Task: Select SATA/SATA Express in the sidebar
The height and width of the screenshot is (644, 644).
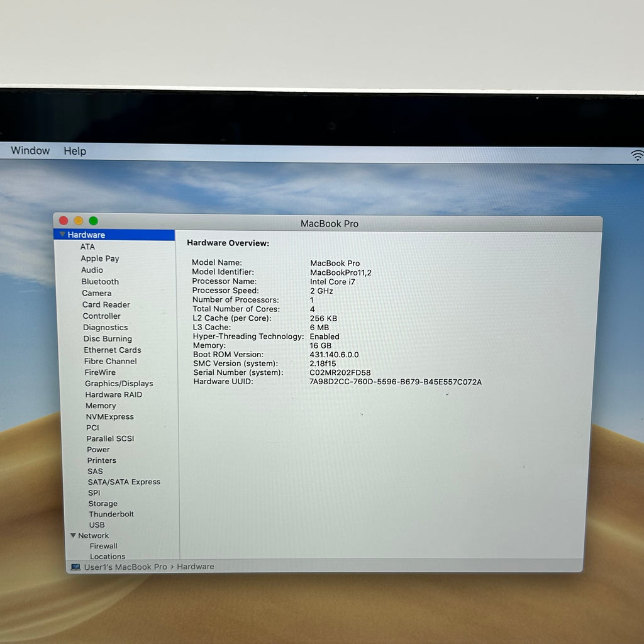Action: [x=124, y=482]
